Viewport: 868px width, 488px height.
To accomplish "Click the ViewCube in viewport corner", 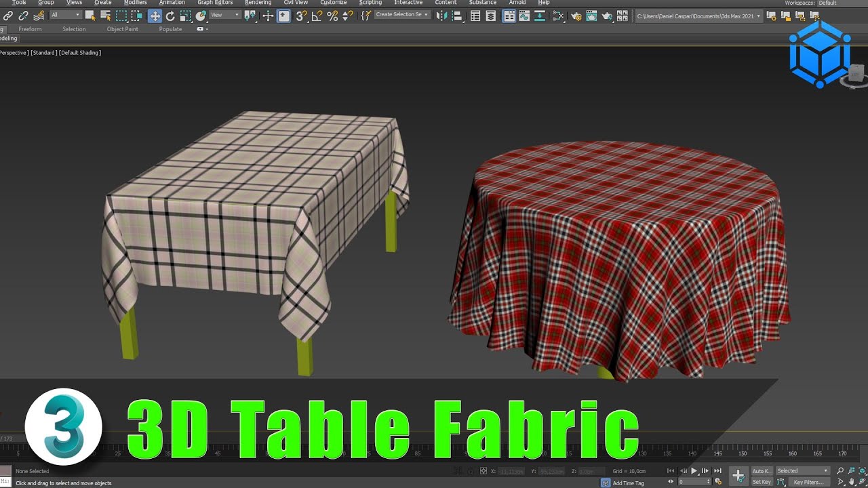I will click(x=856, y=75).
